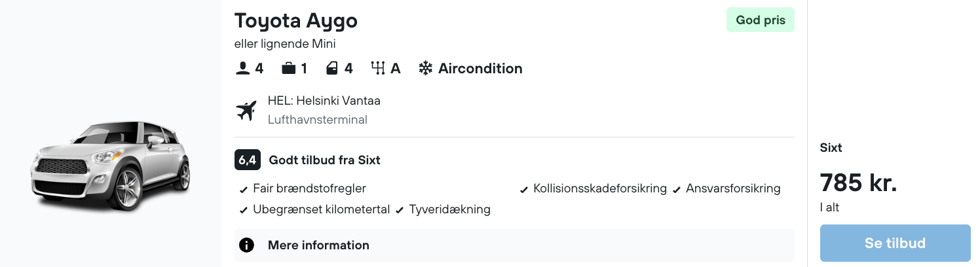
Task: Click the info circle icon
Action: (x=246, y=245)
